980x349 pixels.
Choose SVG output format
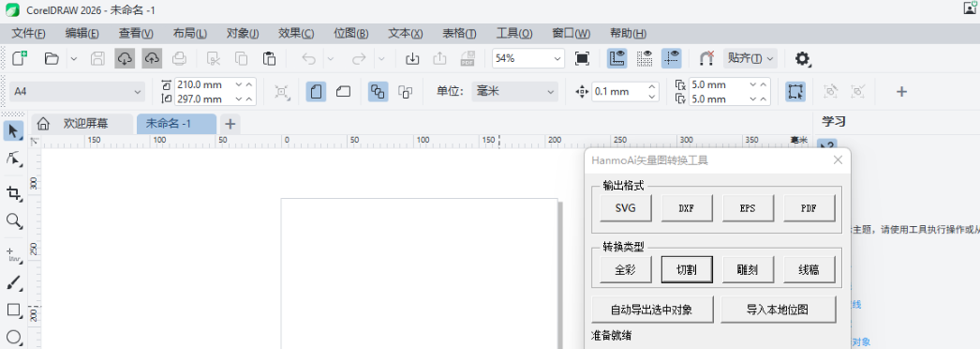(x=625, y=208)
